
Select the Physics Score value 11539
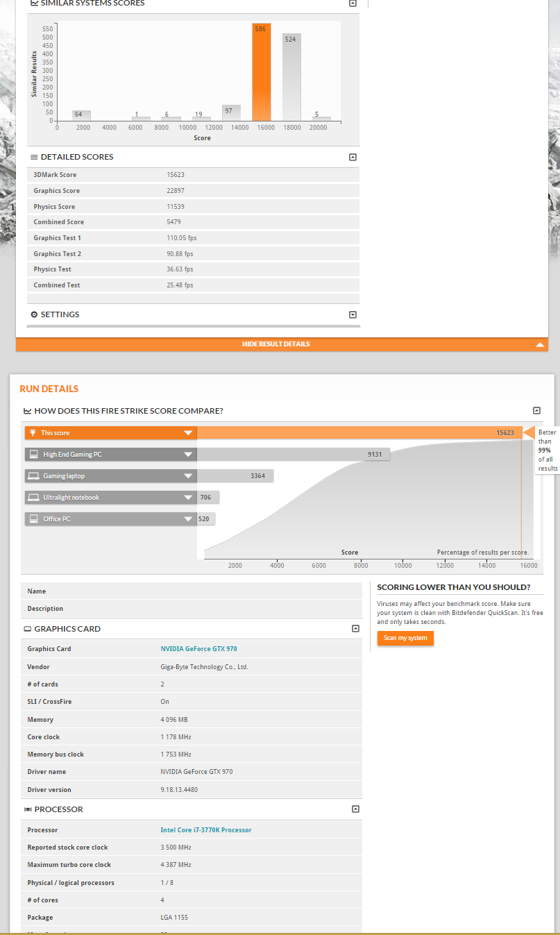pos(176,207)
